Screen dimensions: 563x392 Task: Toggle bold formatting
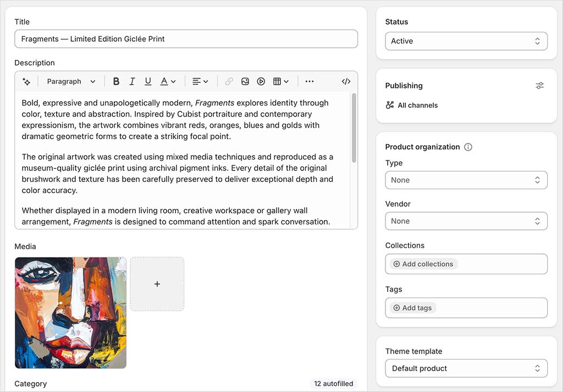click(116, 81)
